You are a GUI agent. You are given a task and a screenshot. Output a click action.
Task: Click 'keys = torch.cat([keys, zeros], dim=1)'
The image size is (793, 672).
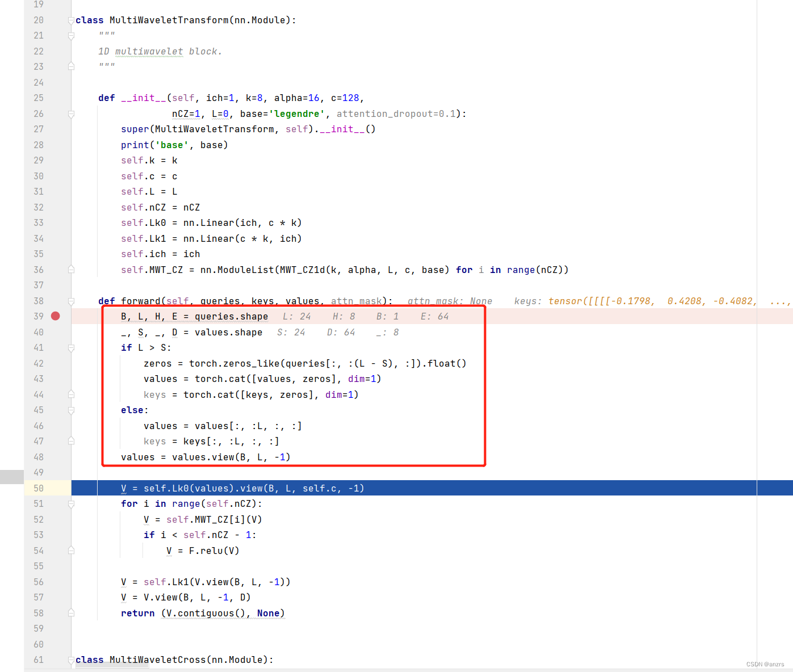point(251,394)
